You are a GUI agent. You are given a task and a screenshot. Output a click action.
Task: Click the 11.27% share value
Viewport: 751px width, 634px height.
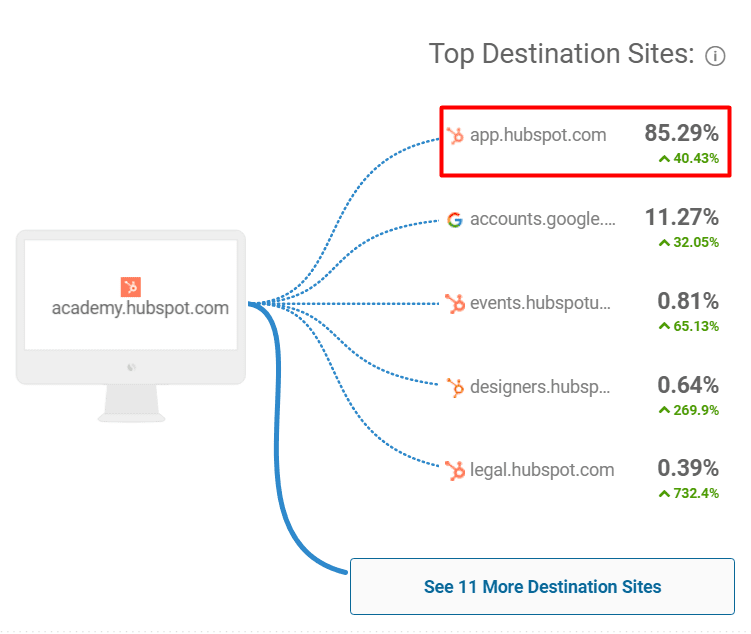pos(682,217)
